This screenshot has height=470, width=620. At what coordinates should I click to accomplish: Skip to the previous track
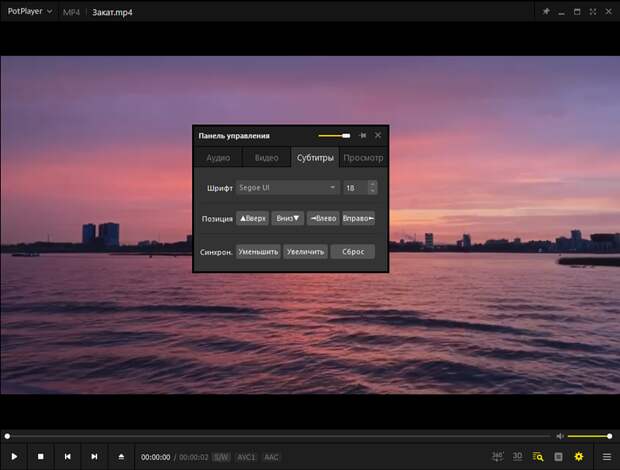(67, 456)
